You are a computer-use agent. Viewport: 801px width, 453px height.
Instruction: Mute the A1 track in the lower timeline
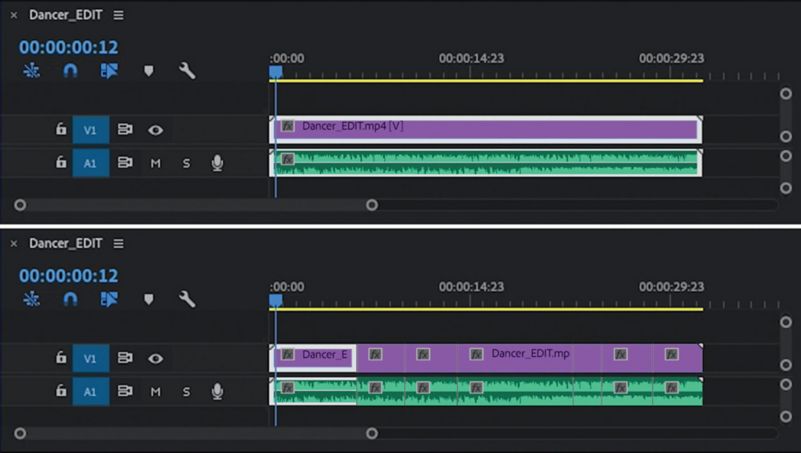(155, 391)
